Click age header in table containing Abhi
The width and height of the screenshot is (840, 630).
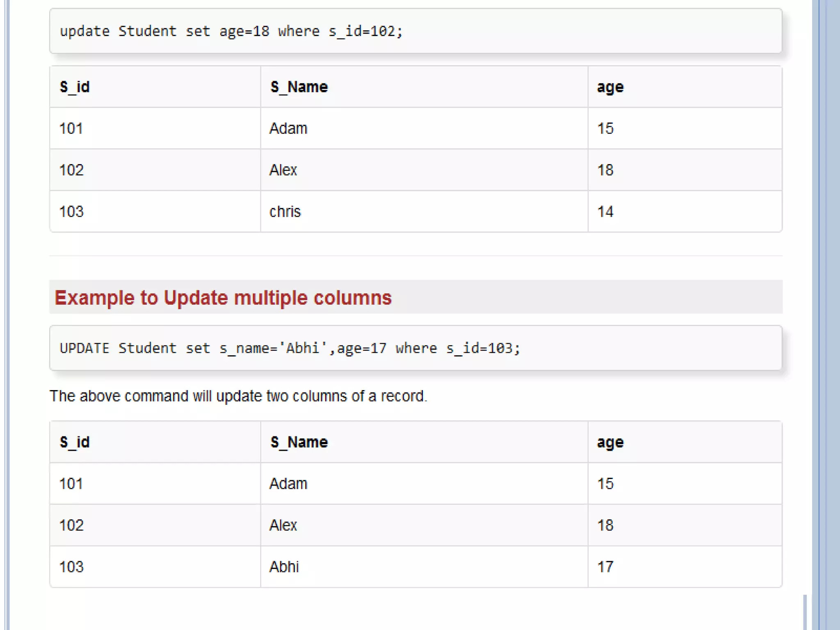coord(610,442)
